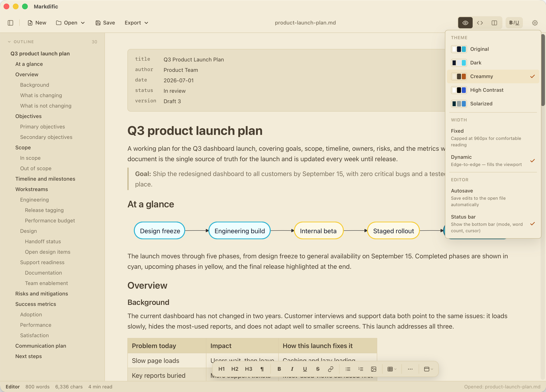Insert an image with the image icon
546x392 pixels.
374,369
